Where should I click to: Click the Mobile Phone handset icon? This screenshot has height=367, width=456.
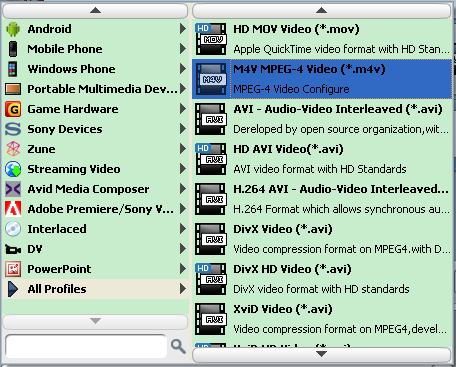coord(13,49)
